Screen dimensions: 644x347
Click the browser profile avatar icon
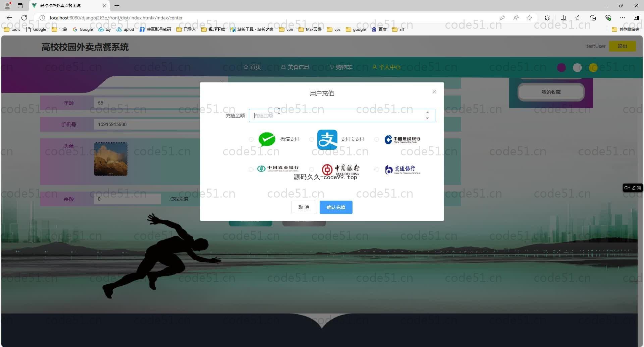pos(7,6)
